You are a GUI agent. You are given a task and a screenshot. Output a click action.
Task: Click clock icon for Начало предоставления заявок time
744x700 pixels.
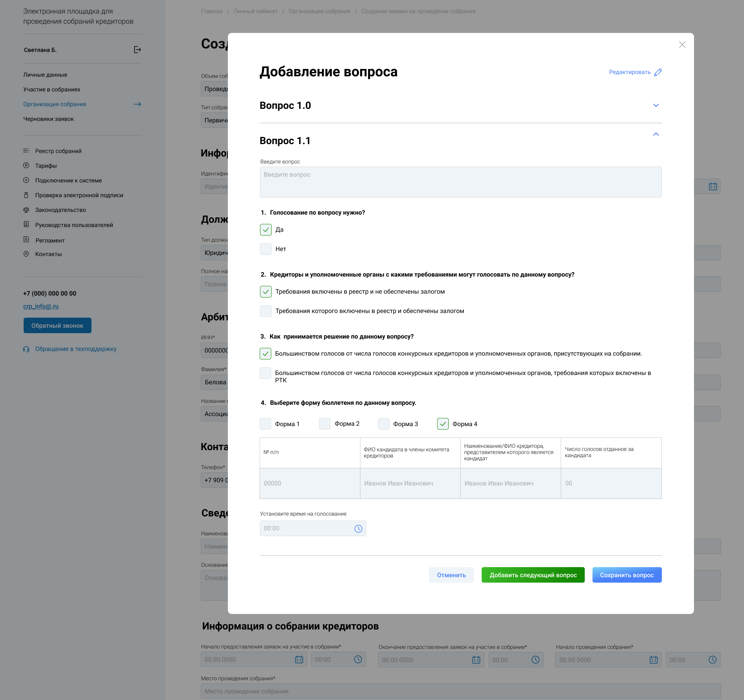(x=358, y=659)
